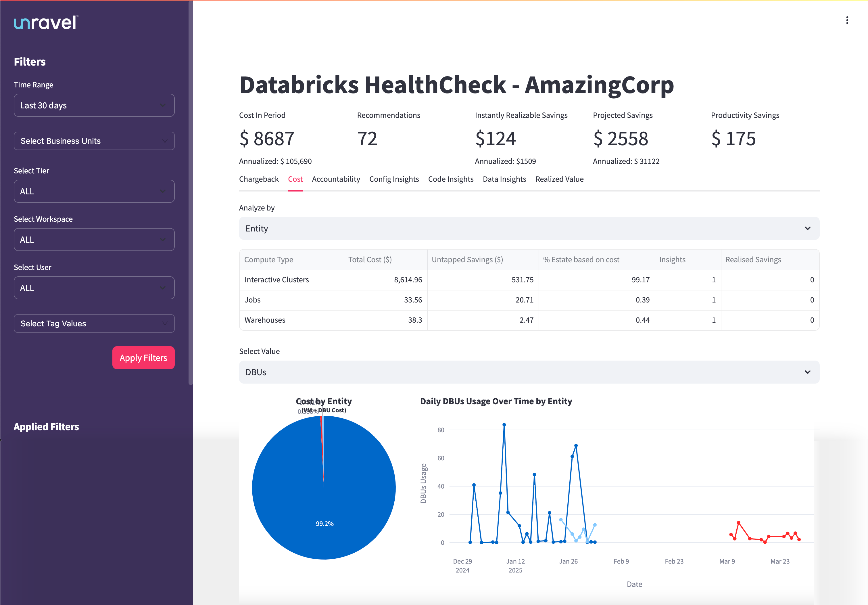Switch to the Chargeback tab
This screenshot has width=868, height=605.
coord(259,179)
